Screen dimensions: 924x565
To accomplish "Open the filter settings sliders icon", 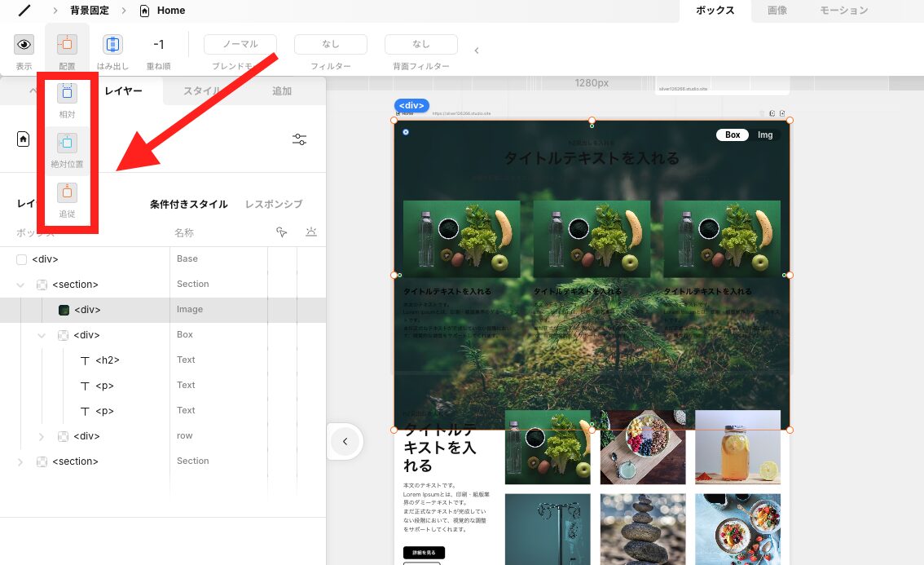I will tap(299, 139).
